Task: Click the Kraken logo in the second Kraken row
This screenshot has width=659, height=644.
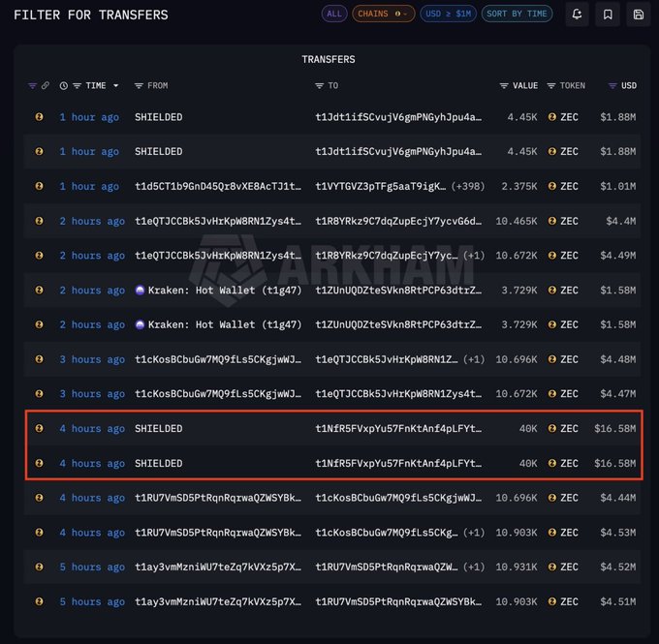Action: click(x=140, y=324)
